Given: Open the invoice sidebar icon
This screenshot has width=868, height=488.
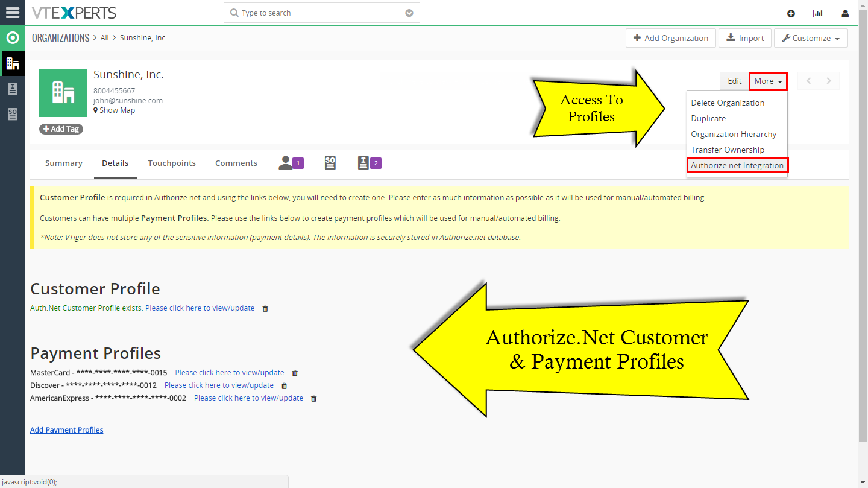Looking at the screenshot, I should pyautogui.click(x=13, y=89).
